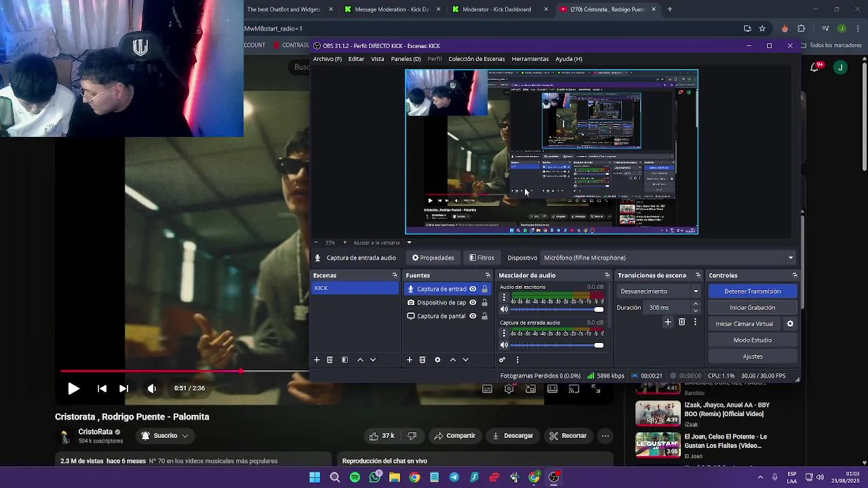
Task: Pop out the Escenas dock
Action: [x=395, y=275]
